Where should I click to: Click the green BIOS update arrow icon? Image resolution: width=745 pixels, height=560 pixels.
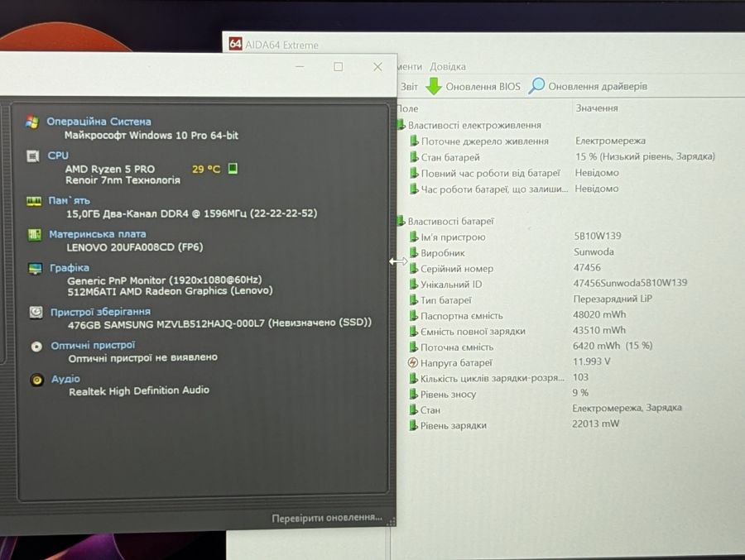coord(433,86)
